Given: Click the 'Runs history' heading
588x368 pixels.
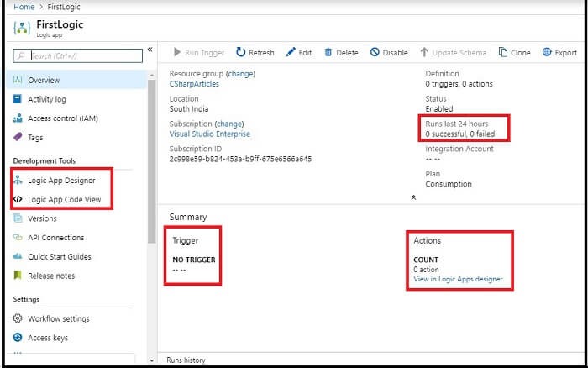Looking at the screenshot, I should pyautogui.click(x=186, y=360).
